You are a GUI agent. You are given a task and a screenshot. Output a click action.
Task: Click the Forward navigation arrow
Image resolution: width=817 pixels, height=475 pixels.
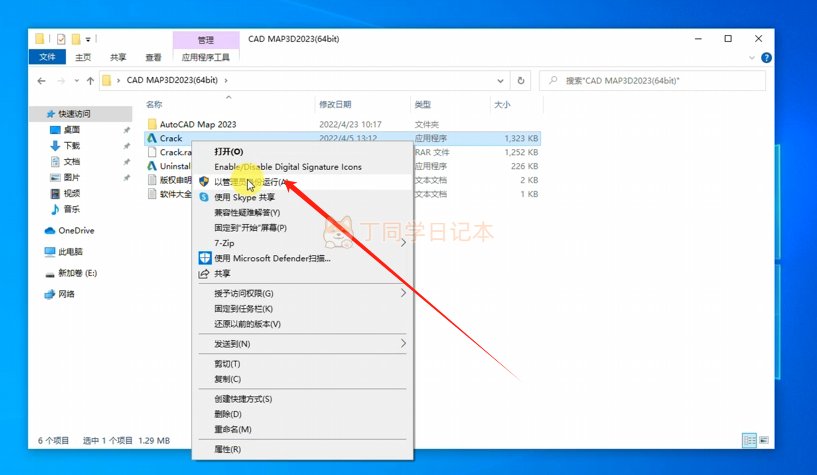(61, 81)
